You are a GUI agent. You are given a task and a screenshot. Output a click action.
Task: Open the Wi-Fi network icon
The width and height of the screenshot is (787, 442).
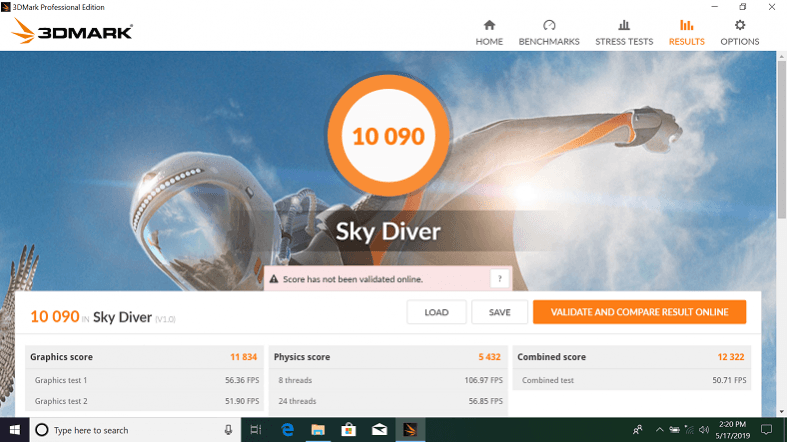[x=689, y=430]
